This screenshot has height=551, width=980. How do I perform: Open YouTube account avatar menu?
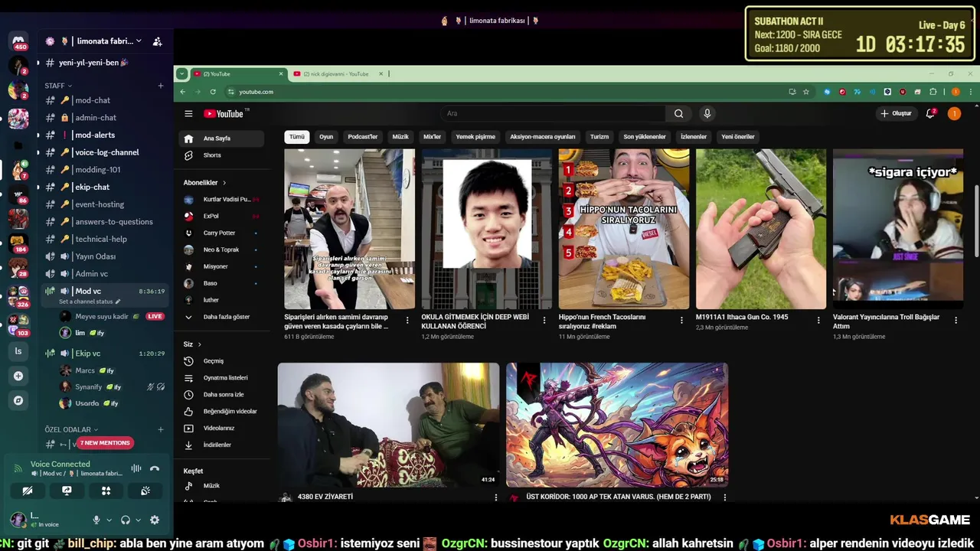point(954,113)
